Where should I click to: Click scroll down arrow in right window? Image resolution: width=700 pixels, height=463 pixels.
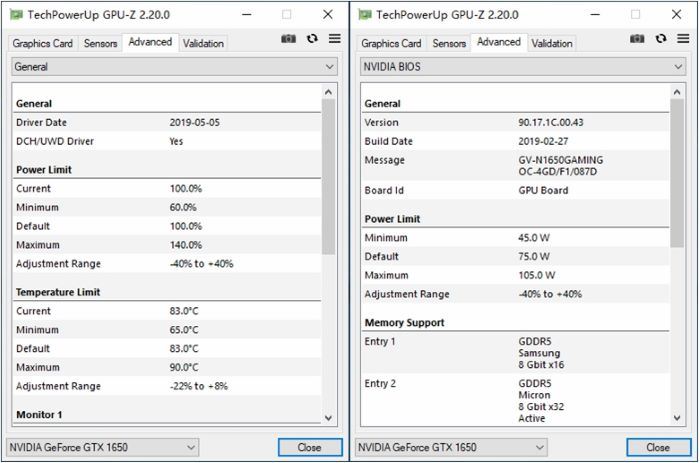[677, 418]
